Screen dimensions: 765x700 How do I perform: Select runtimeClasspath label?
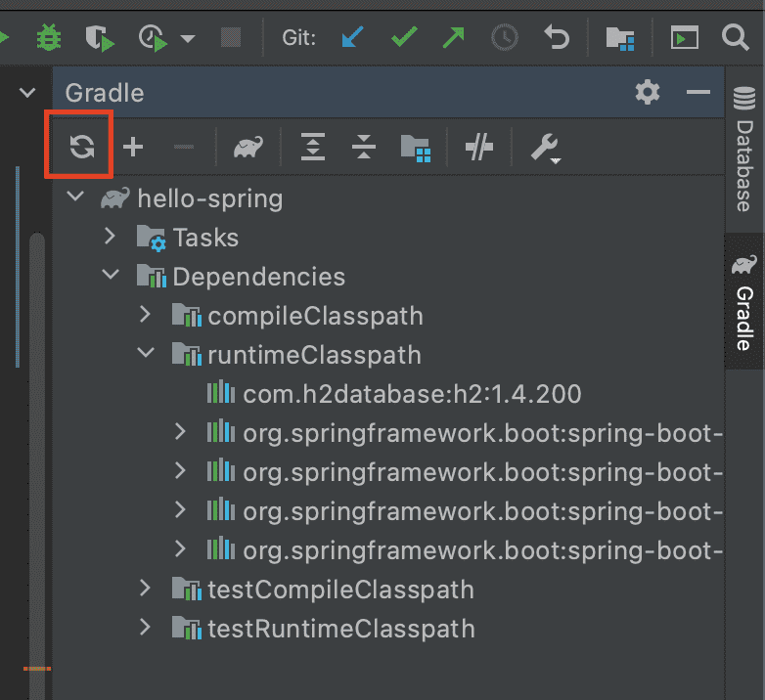tap(314, 355)
